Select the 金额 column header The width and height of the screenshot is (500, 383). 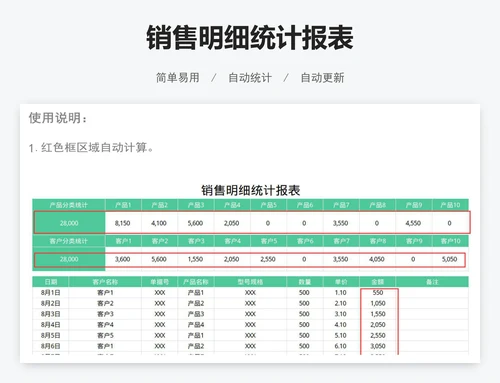click(x=377, y=282)
